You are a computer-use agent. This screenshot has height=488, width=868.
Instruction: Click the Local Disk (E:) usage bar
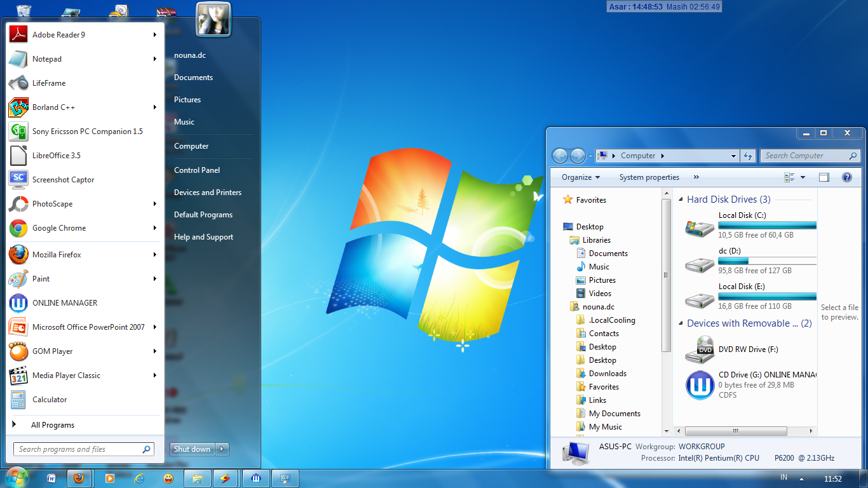click(767, 296)
